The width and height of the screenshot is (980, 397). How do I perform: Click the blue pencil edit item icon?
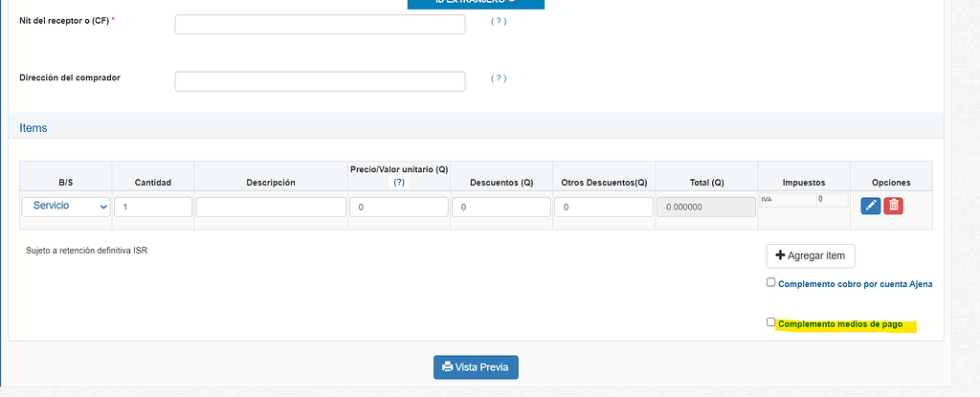tap(871, 206)
